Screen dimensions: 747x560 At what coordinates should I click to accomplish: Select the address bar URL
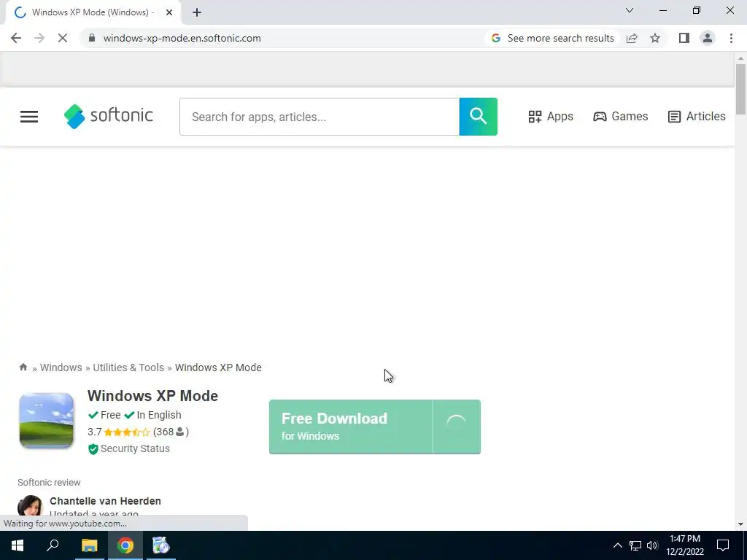coord(182,38)
